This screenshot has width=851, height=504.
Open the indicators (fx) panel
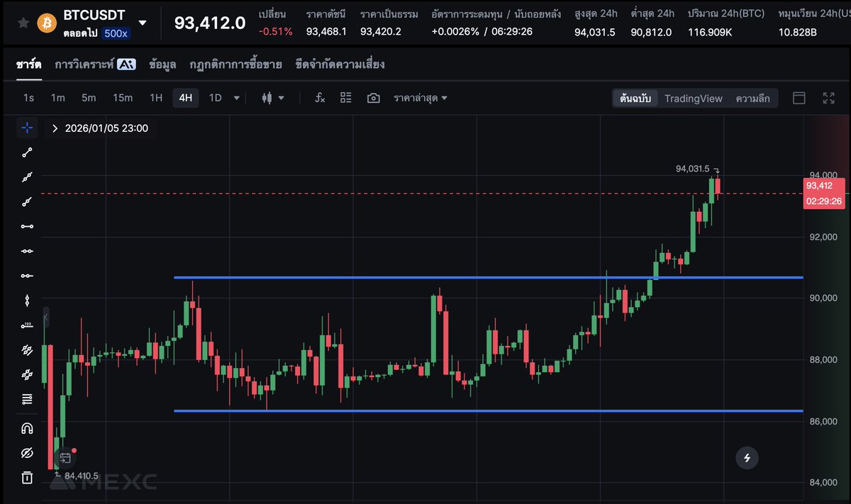click(319, 98)
